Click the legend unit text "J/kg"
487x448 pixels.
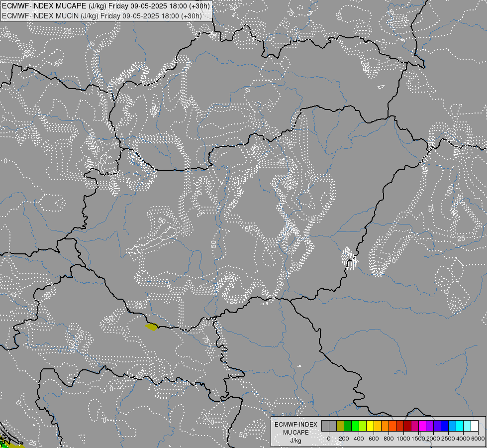[x=295, y=441]
